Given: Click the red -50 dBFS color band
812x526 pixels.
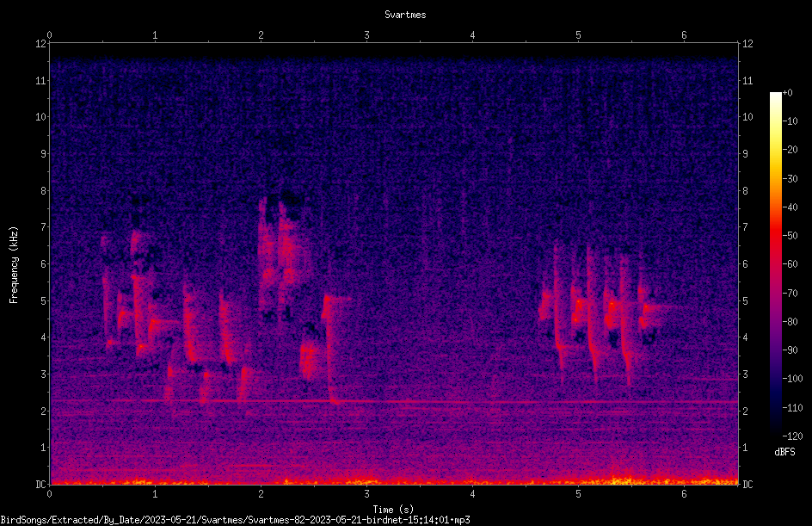Looking at the screenshot, I should pyautogui.click(x=775, y=236).
